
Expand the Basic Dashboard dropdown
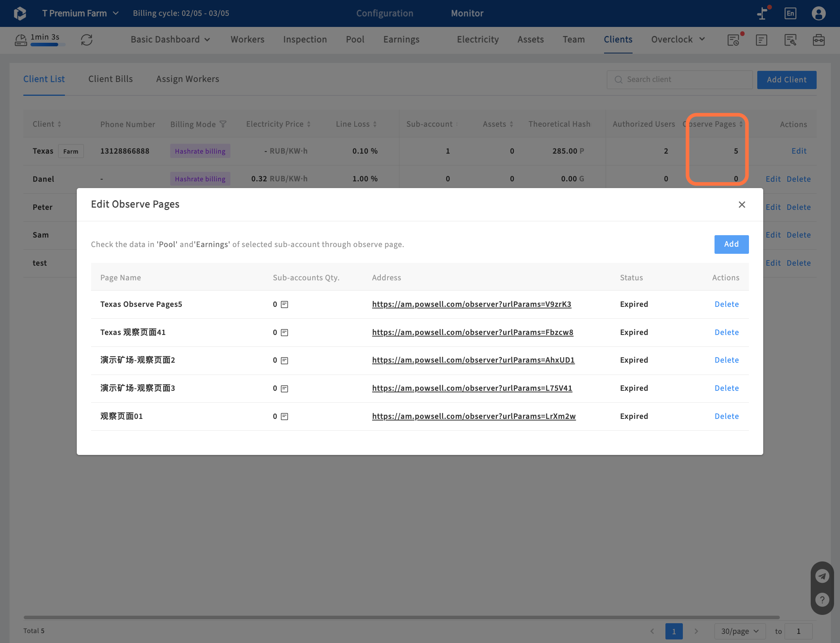tap(207, 40)
